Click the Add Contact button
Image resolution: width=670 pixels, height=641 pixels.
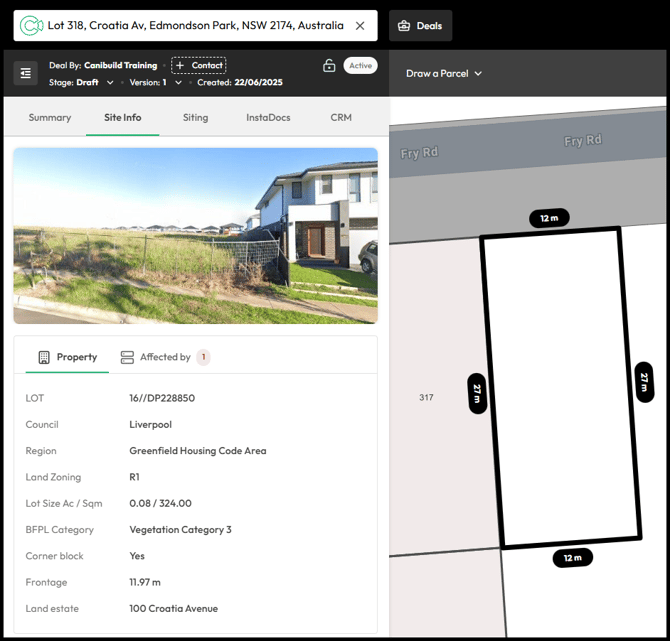point(198,66)
